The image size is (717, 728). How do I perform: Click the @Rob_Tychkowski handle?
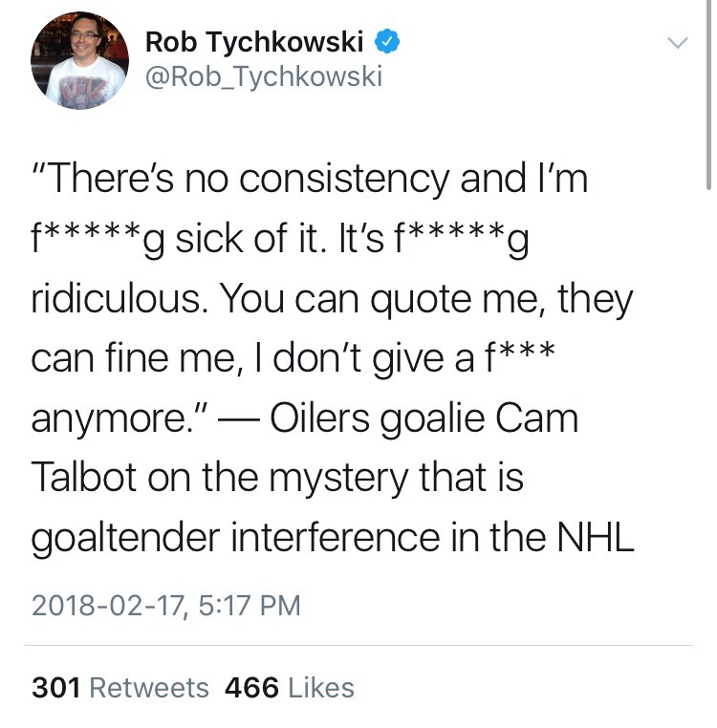click(263, 76)
